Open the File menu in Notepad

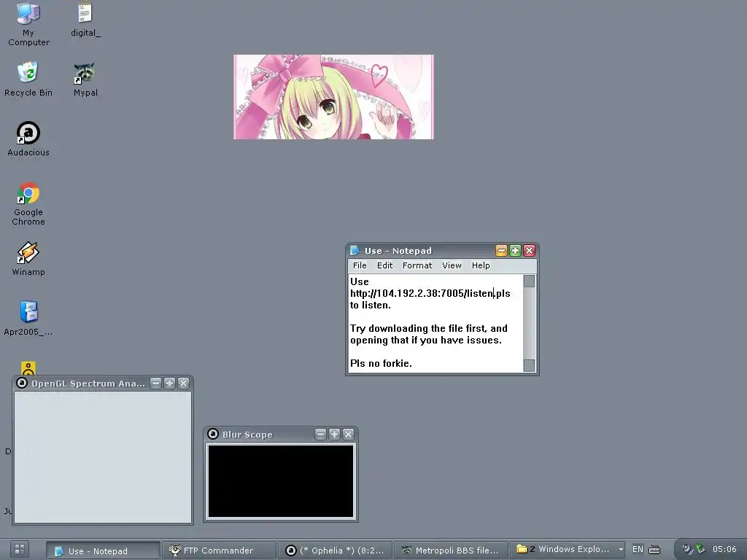(360, 265)
